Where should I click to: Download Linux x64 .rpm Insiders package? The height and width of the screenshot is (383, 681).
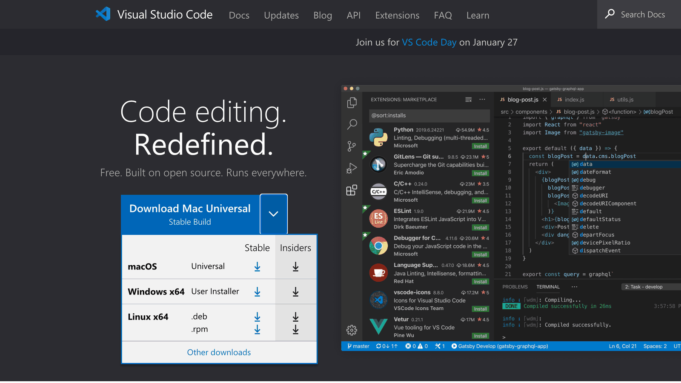coord(295,330)
